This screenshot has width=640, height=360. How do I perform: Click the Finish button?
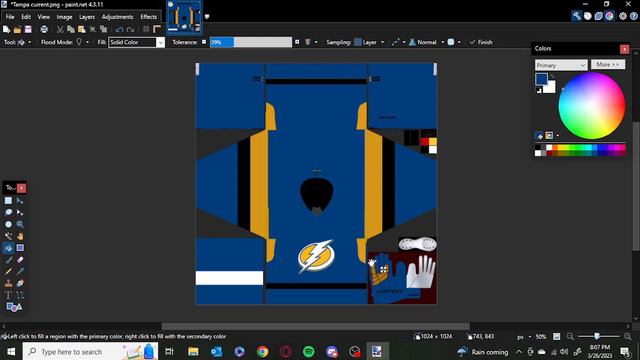pos(481,42)
